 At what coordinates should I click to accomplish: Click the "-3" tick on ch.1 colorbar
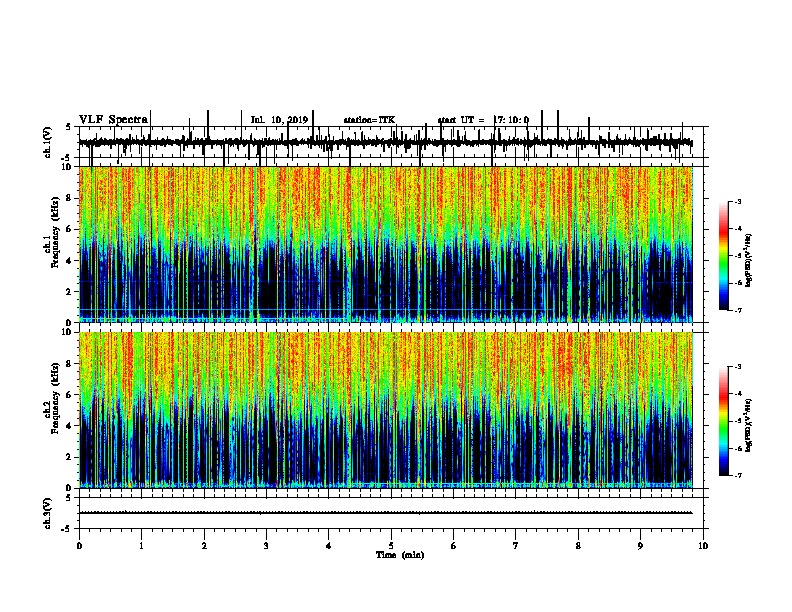tap(738, 202)
